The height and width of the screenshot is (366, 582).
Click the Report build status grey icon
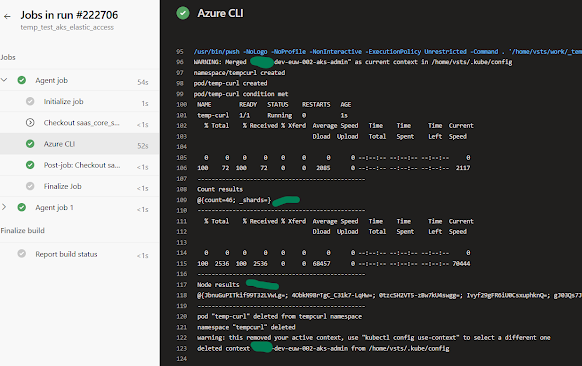tap(22, 254)
